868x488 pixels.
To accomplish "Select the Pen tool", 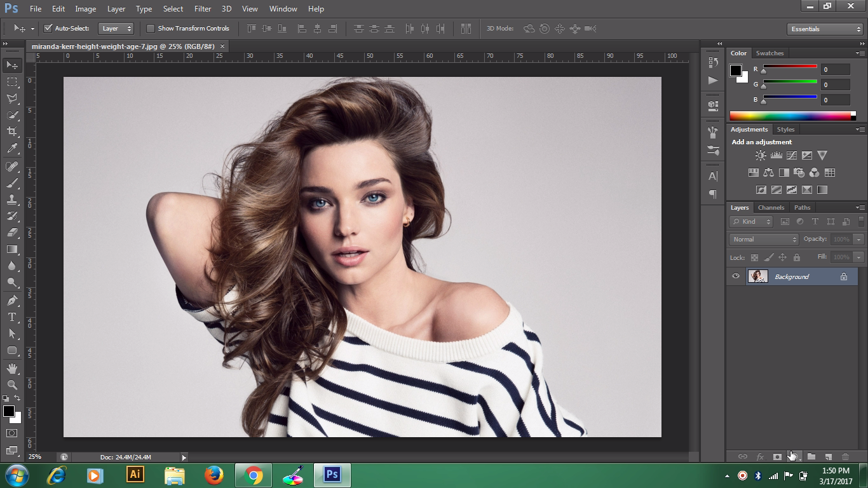I will coord(12,301).
